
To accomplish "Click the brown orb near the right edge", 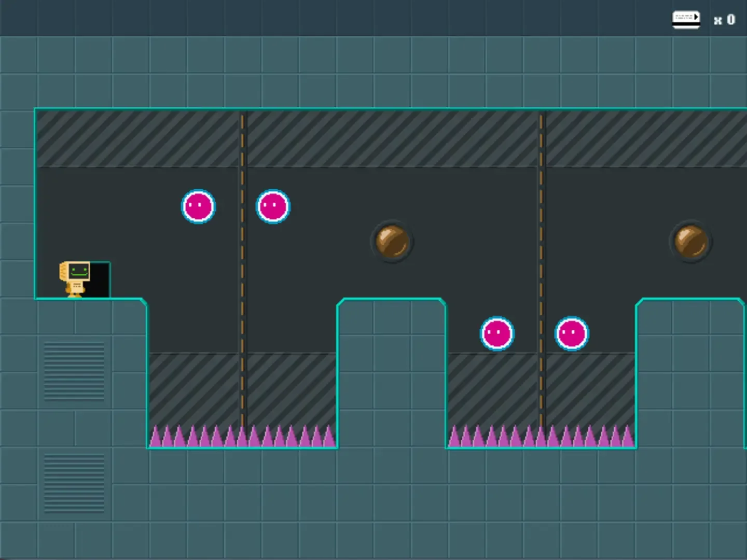I will click(690, 242).
